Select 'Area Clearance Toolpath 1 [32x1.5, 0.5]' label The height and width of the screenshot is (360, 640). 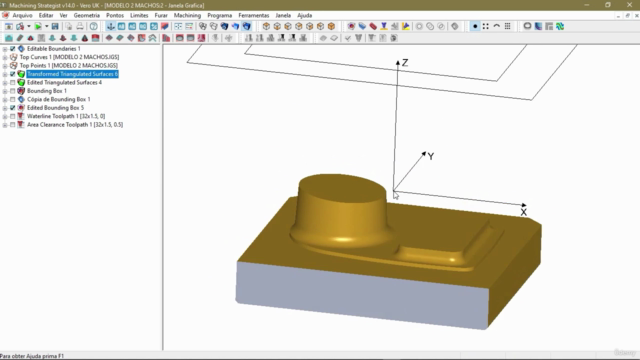click(x=75, y=124)
